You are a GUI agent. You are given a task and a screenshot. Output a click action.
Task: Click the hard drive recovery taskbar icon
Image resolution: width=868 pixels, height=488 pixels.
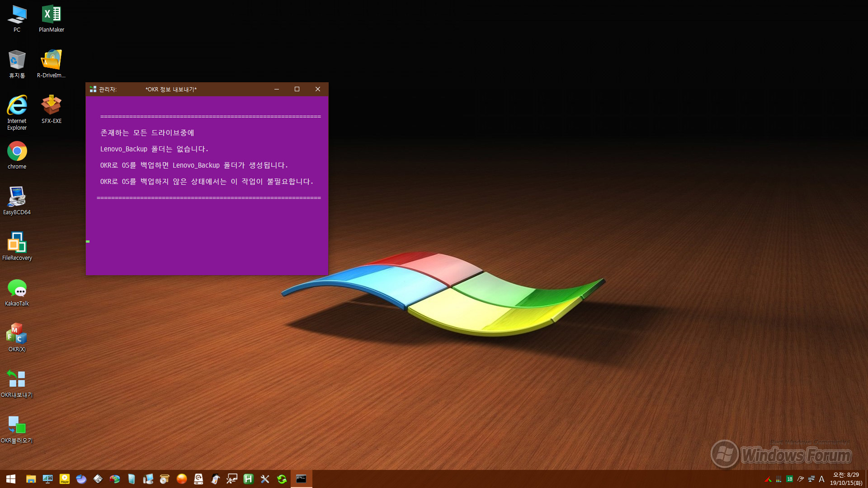click(198, 479)
